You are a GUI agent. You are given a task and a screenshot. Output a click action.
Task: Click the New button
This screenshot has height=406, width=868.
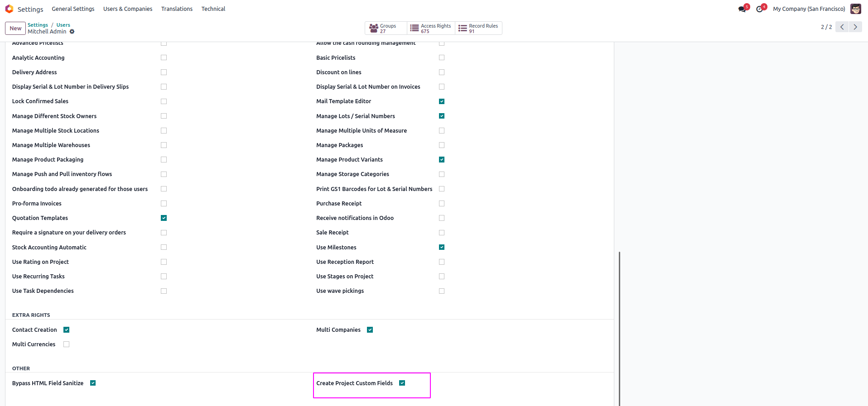[x=15, y=28]
